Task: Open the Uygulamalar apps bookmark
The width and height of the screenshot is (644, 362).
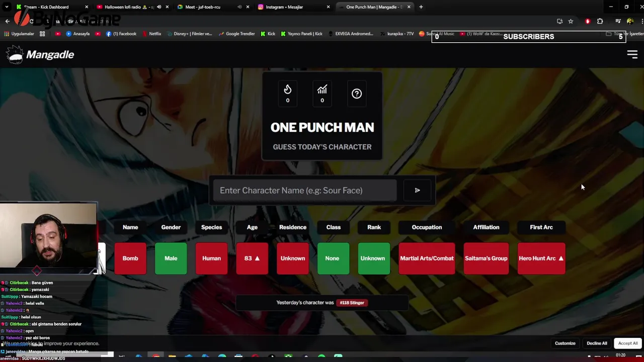Action: click(19, 34)
